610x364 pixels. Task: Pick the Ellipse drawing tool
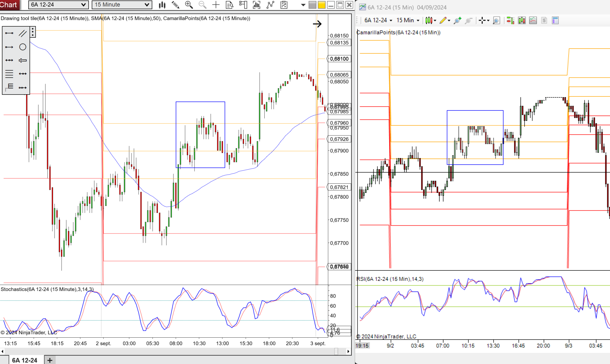point(23,47)
